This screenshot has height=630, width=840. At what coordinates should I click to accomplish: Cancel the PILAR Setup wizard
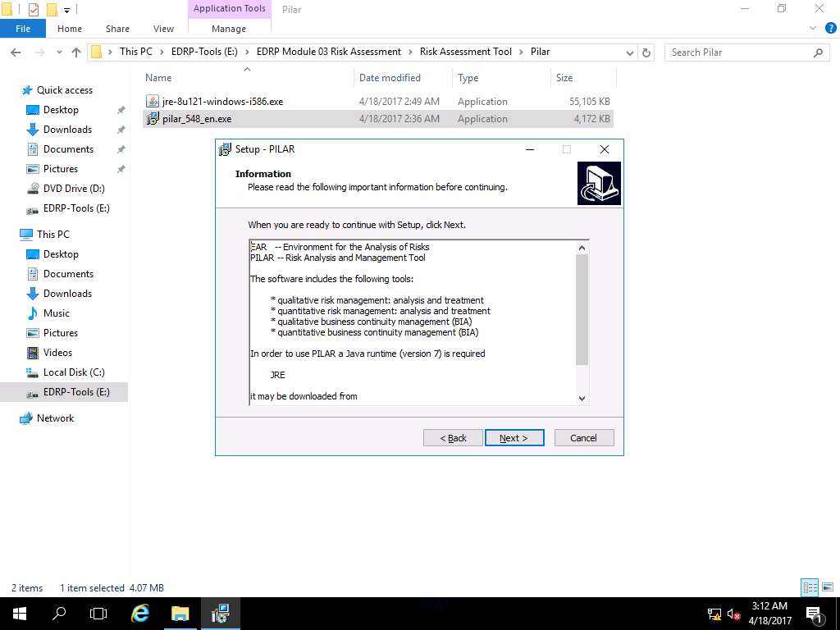click(584, 438)
